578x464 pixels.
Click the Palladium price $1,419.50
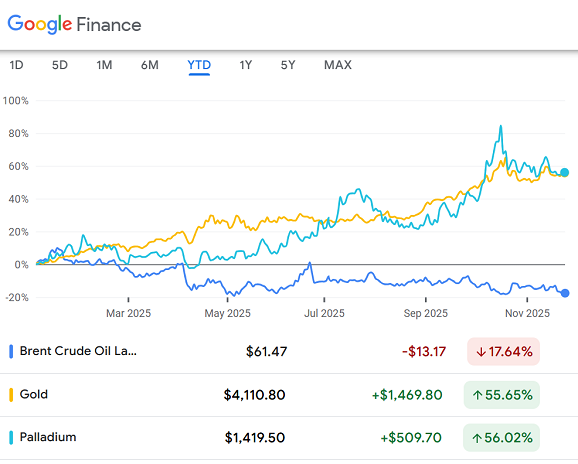click(255, 438)
